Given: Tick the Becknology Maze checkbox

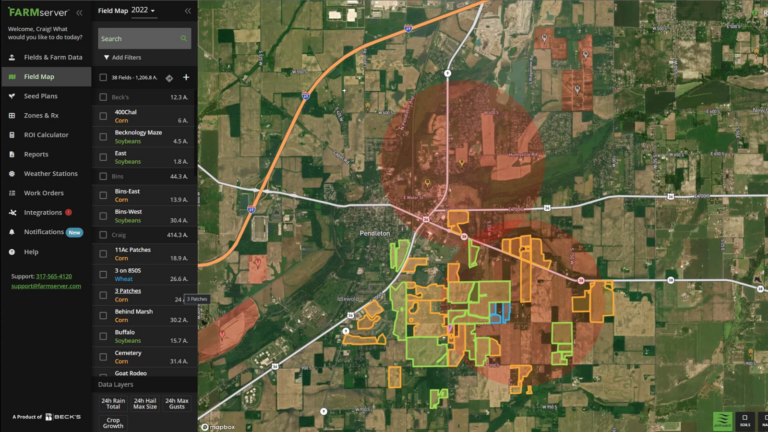Looking at the screenshot, I should [103, 136].
